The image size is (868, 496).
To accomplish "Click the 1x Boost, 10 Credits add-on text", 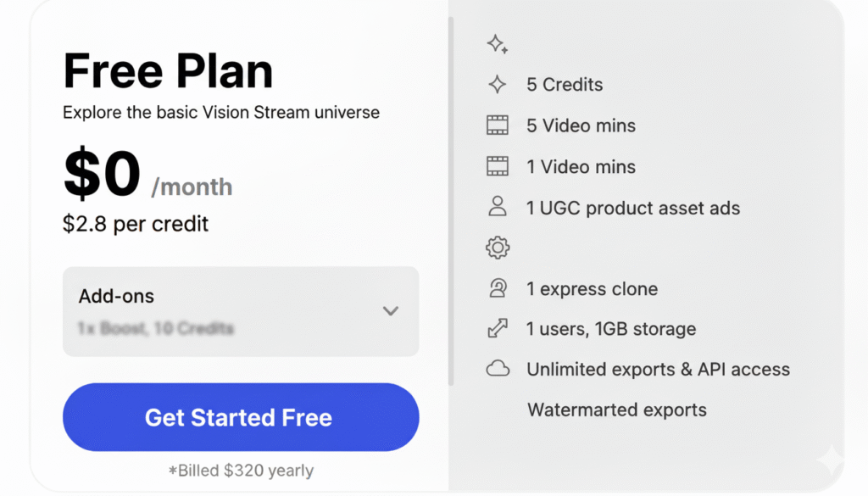I will 156,328.
